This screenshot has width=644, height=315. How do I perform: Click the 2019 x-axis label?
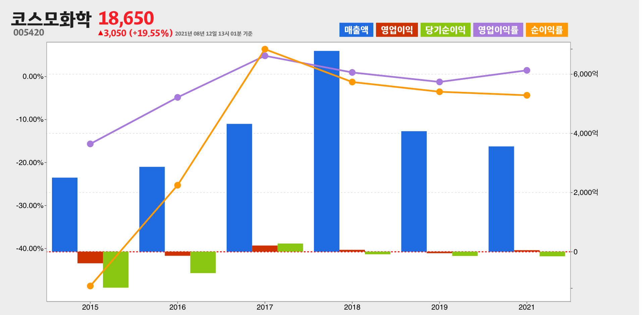[x=439, y=307]
